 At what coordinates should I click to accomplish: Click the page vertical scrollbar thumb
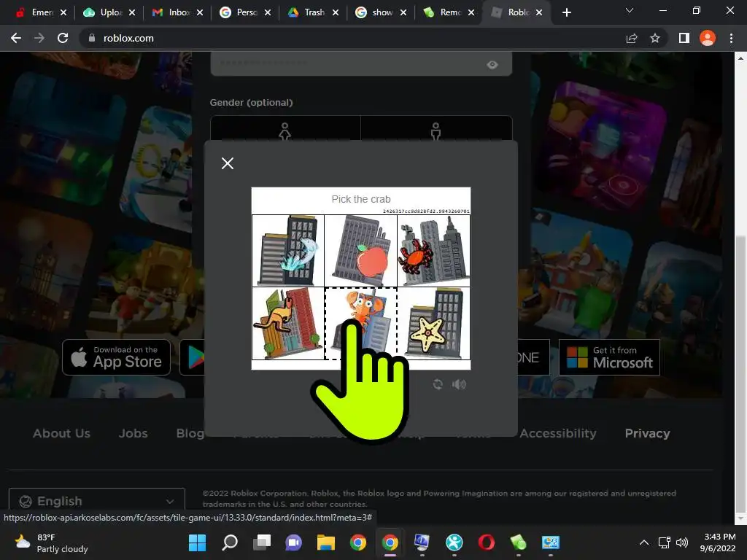tap(740, 373)
